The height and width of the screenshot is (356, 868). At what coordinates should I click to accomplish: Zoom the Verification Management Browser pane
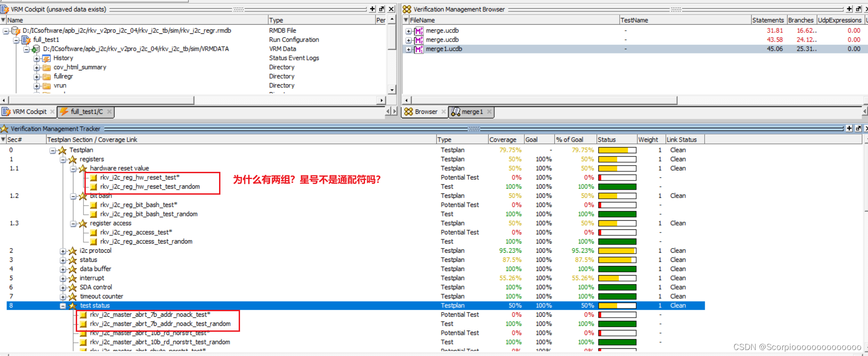pyautogui.click(x=849, y=9)
